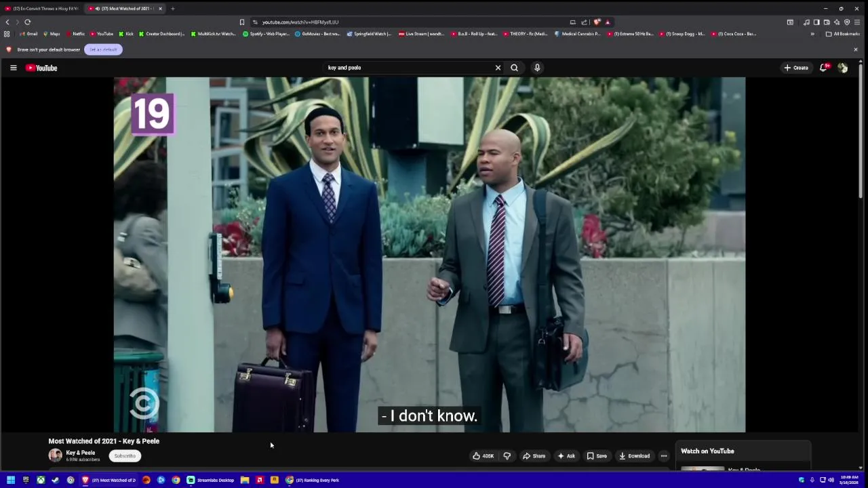Open media control music note icon
This screenshot has height=488, width=868.
(806, 22)
